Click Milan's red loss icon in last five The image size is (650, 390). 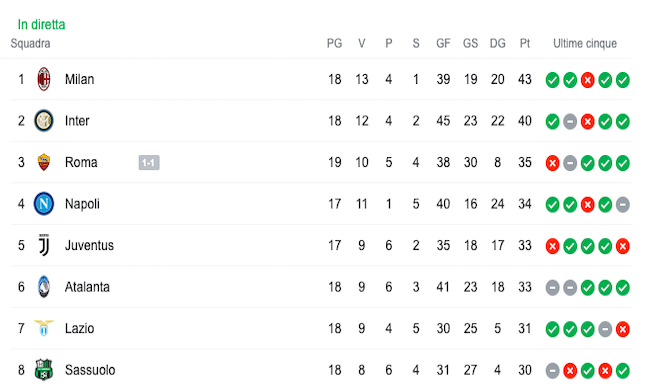click(x=587, y=80)
